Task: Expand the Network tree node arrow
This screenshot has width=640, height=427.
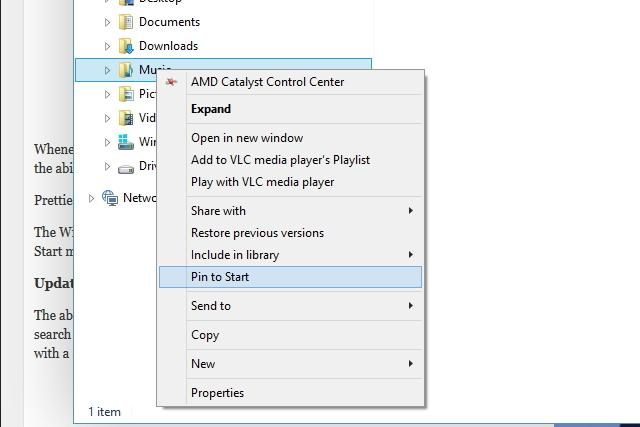Action: click(x=91, y=198)
